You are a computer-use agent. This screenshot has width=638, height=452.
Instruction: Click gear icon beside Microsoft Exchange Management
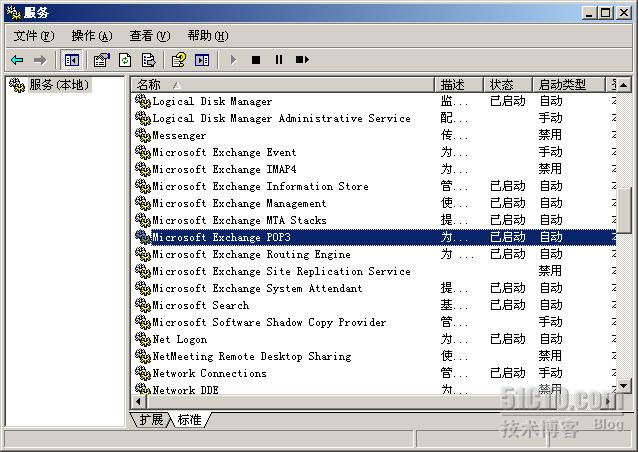click(x=143, y=203)
